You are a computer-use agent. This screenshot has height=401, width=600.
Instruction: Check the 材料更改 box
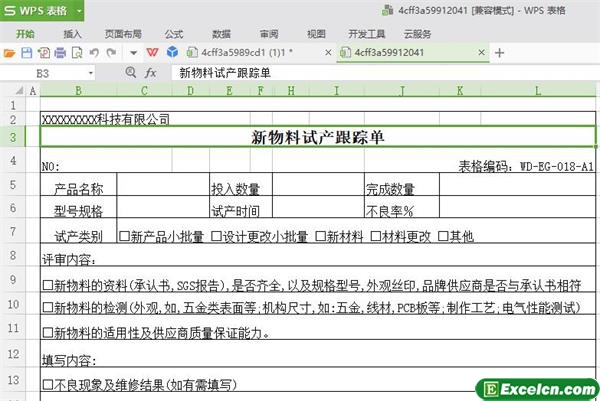tap(376, 236)
